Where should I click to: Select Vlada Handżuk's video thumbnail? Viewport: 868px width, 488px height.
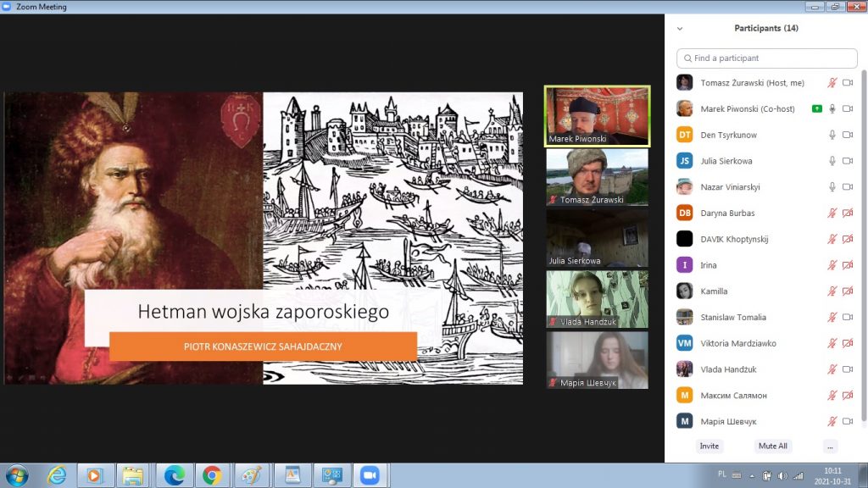point(597,298)
